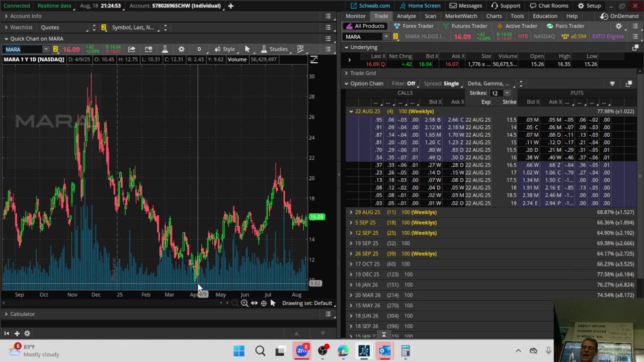Open chart settings gear icon

click(x=181, y=49)
